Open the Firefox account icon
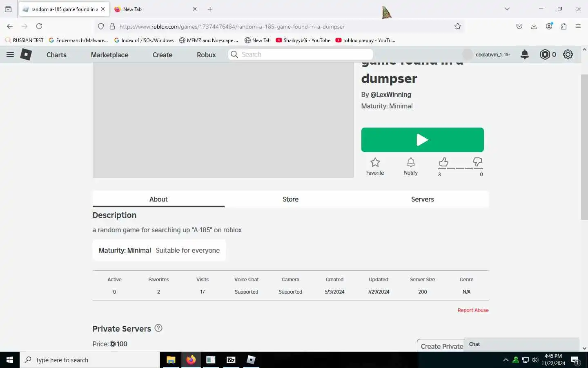588x368 pixels. [549, 26]
